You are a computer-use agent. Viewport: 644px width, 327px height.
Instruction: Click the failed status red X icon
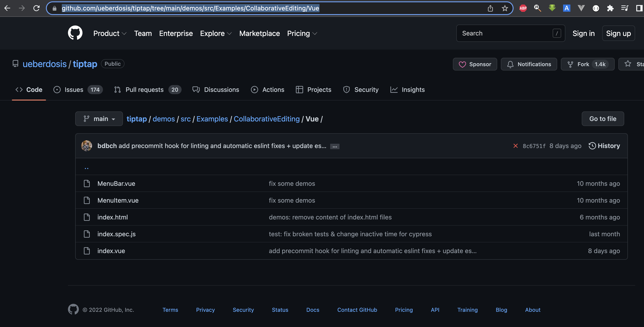point(516,146)
